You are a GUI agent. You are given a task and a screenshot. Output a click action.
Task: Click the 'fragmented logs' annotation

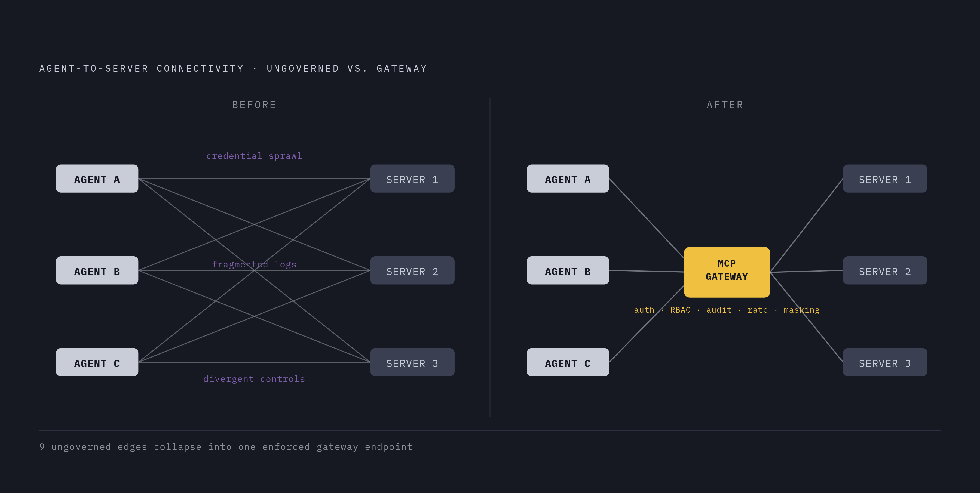(254, 264)
